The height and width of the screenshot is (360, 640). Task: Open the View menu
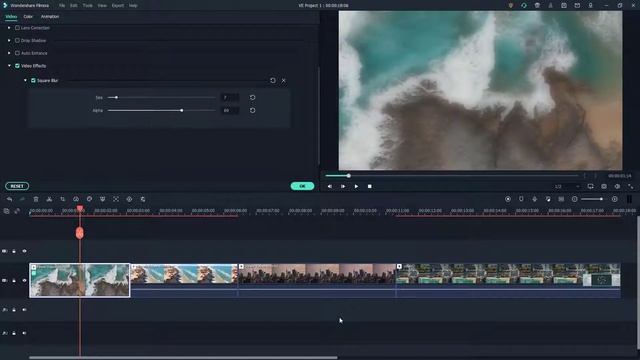tap(102, 6)
